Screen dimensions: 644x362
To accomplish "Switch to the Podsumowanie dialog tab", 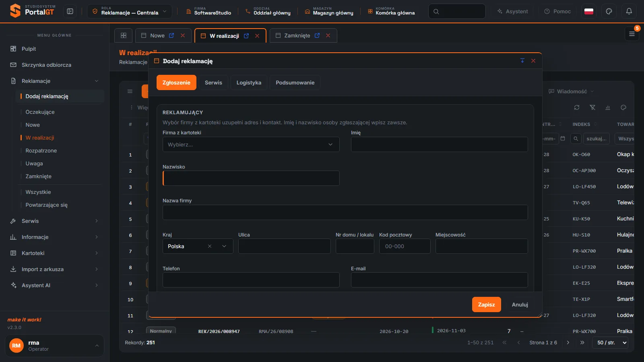I will coord(295,82).
